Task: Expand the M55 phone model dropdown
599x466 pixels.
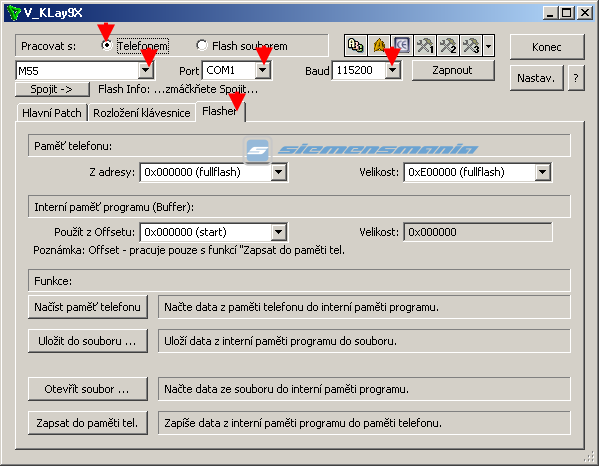Action: (146, 71)
